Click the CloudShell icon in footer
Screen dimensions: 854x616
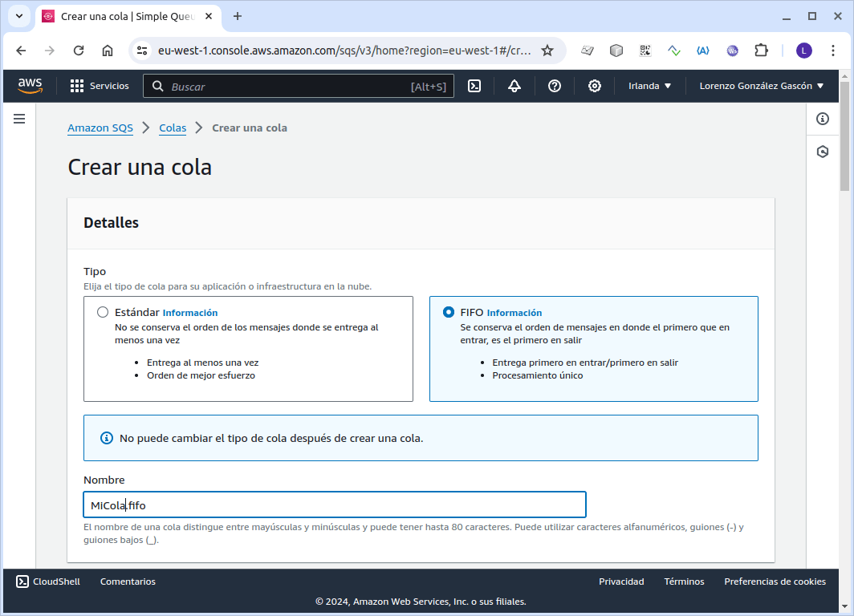pos(22,582)
